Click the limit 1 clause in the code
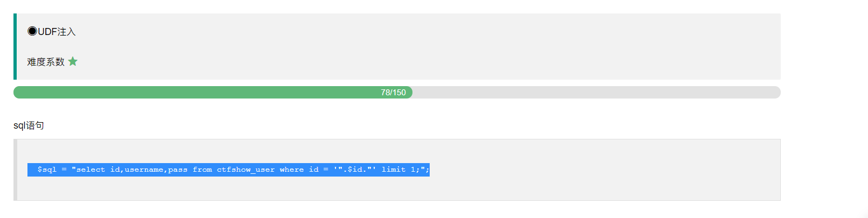 click(x=398, y=170)
